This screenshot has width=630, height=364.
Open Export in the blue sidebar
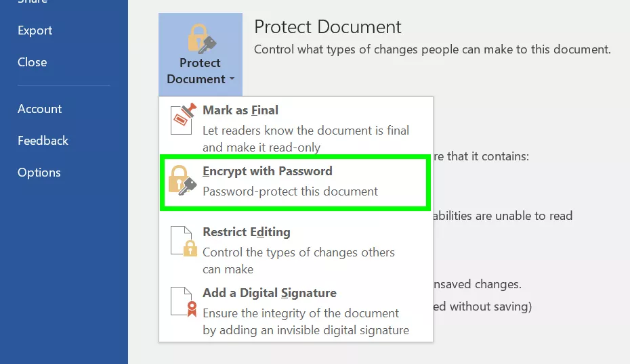click(x=35, y=30)
